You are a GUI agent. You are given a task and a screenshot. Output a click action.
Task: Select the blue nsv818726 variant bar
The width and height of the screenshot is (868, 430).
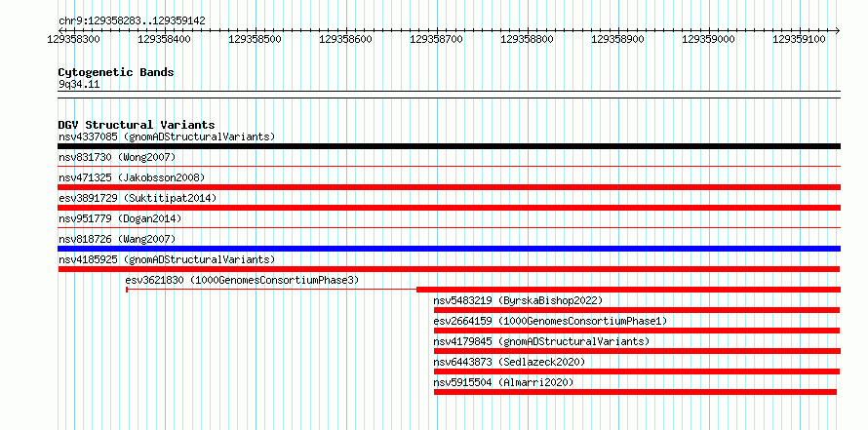[x=449, y=249]
